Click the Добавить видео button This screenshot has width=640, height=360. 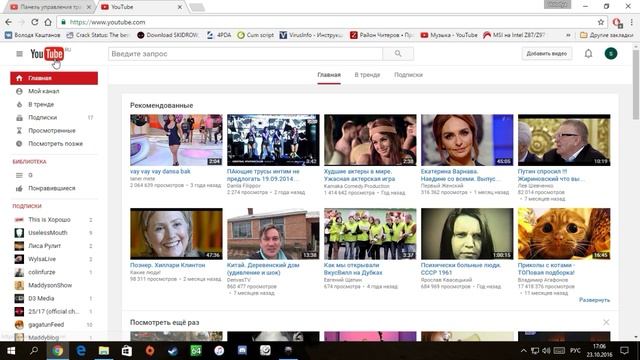pyautogui.click(x=547, y=53)
